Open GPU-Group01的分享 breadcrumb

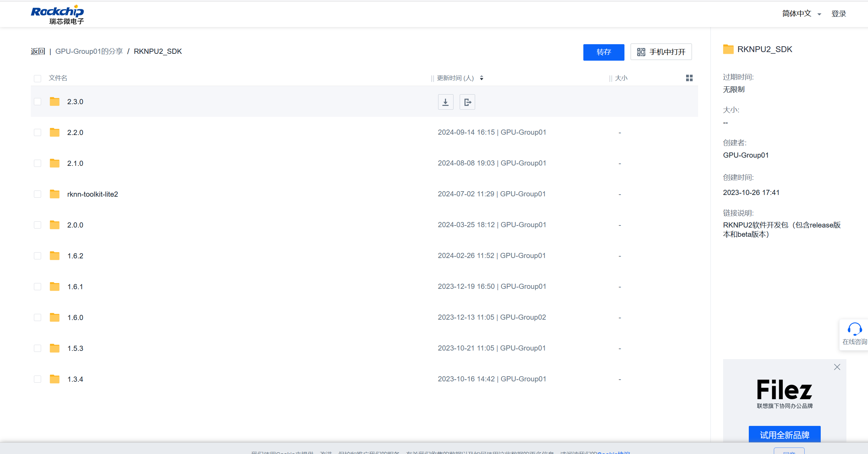pos(89,51)
